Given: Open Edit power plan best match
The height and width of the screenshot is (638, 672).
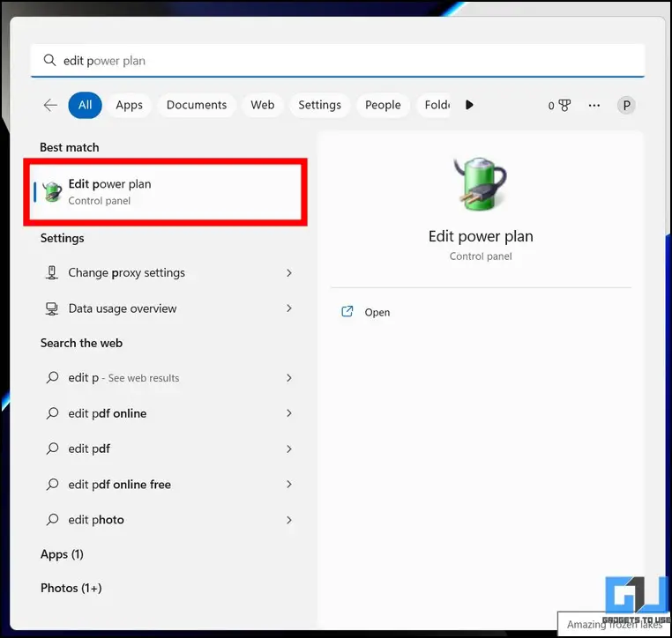Looking at the screenshot, I should click(x=166, y=191).
